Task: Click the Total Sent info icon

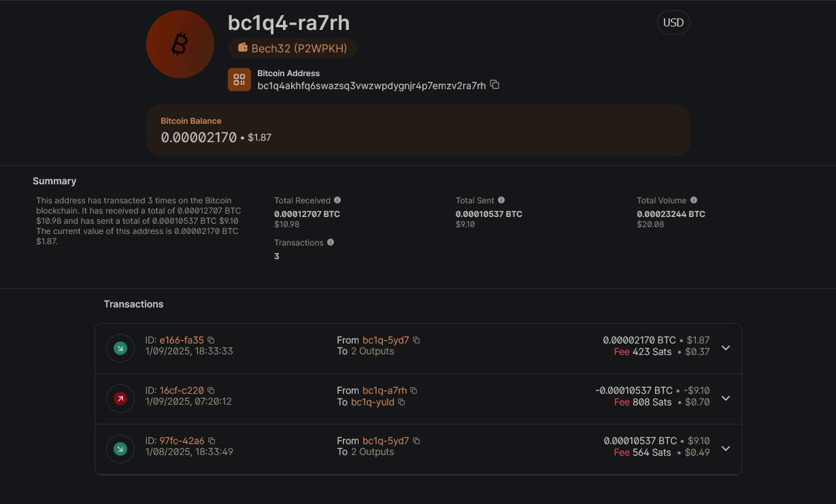Action: click(x=501, y=201)
